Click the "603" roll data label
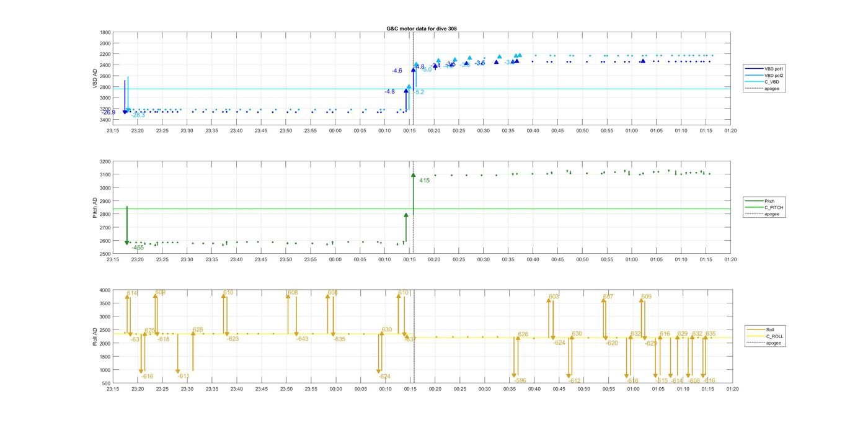 pyautogui.click(x=554, y=297)
